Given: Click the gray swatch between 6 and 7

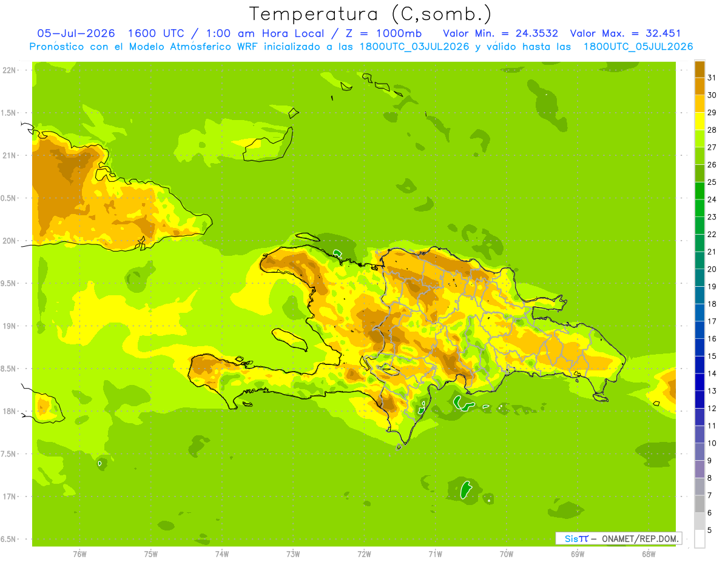Looking at the screenshot, I should tap(699, 504).
